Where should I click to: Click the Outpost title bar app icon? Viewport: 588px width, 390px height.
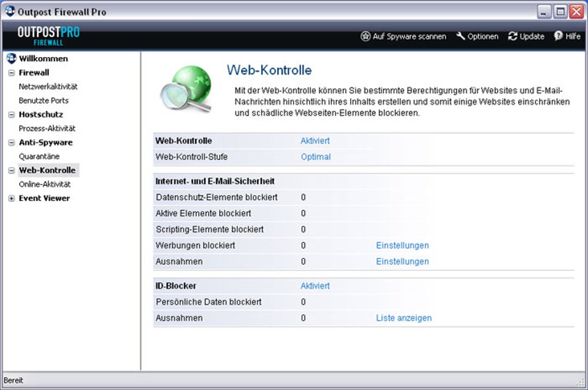10,12
